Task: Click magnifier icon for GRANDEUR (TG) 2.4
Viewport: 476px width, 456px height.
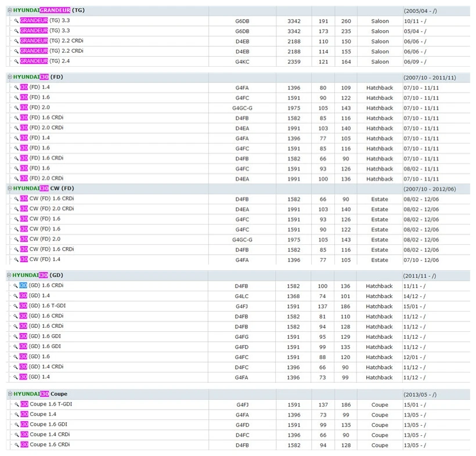Action: [16, 61]
